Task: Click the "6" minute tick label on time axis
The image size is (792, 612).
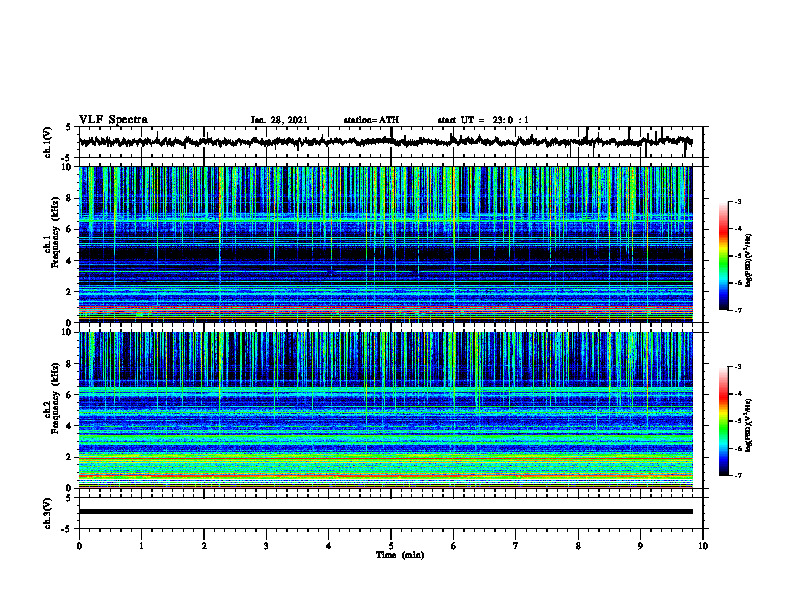Action: point(454,546)
